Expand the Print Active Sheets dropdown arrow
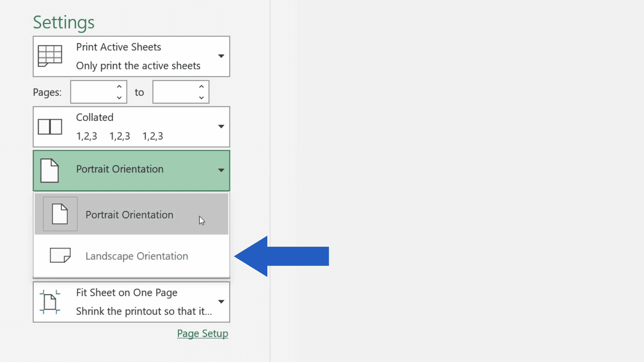 221,56
